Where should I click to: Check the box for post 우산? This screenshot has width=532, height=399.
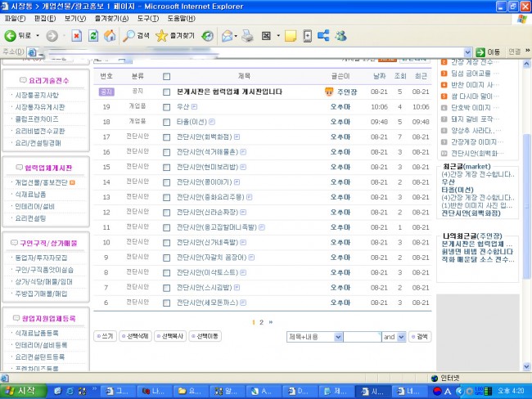coord(167,107)
